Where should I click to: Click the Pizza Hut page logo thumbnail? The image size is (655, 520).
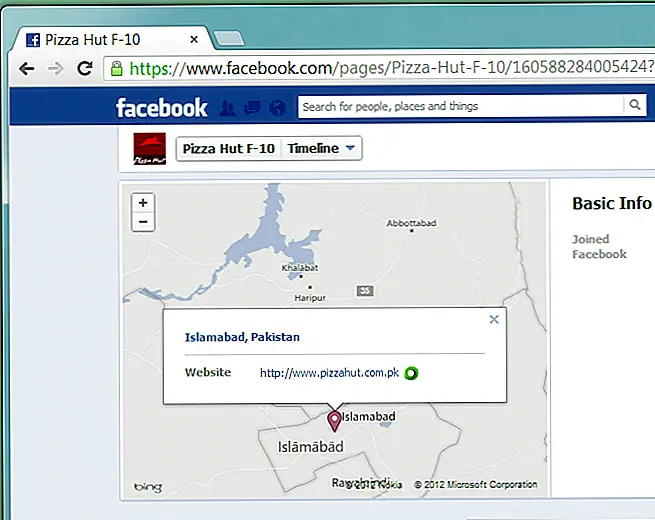pyautogui.click(x=149, y=148)
